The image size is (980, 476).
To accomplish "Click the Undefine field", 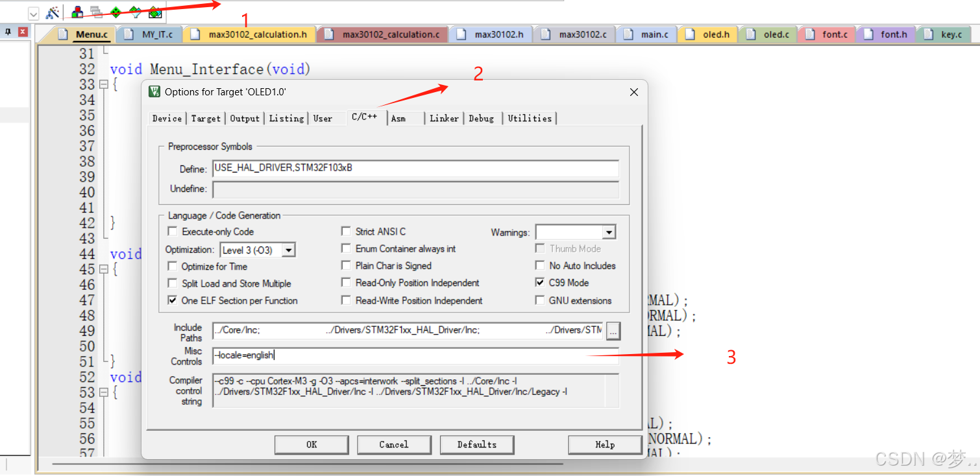I will coord(415,189).
